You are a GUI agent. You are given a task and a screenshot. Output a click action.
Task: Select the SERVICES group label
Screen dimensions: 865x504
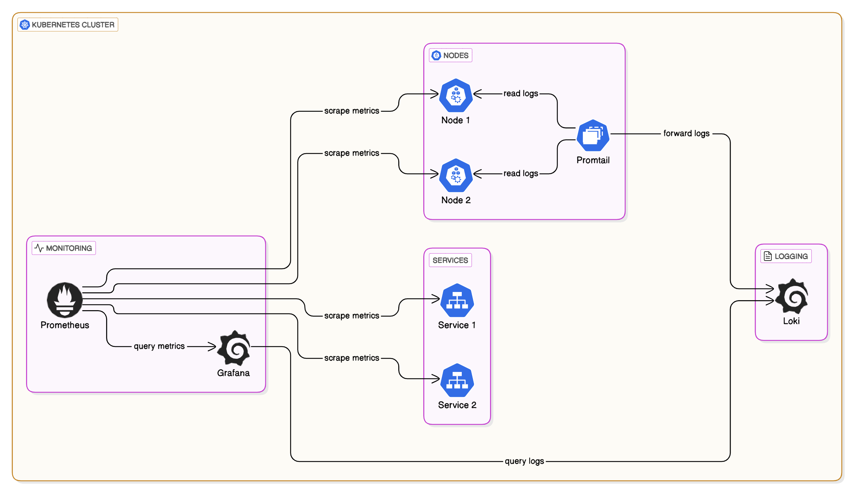tap(450, 260)
